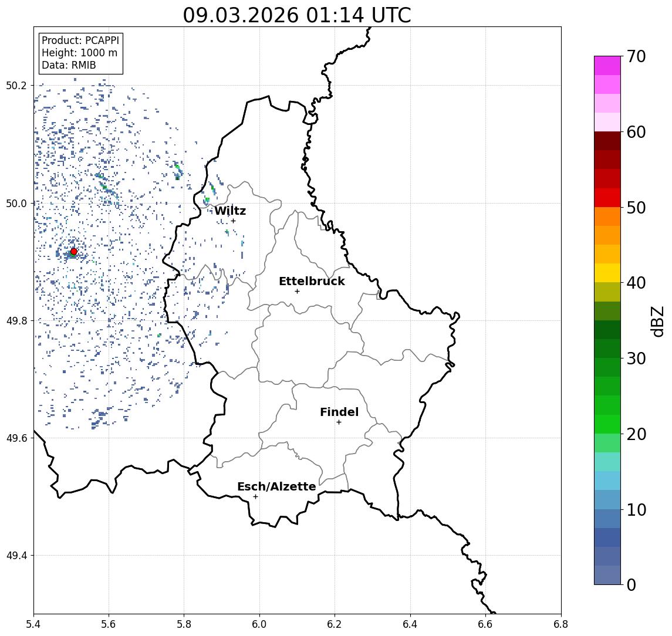The height and width of the screenshot is (636, 672).
Task: Click the longitude tick label 6.8
Action: (x=561, y=624)
